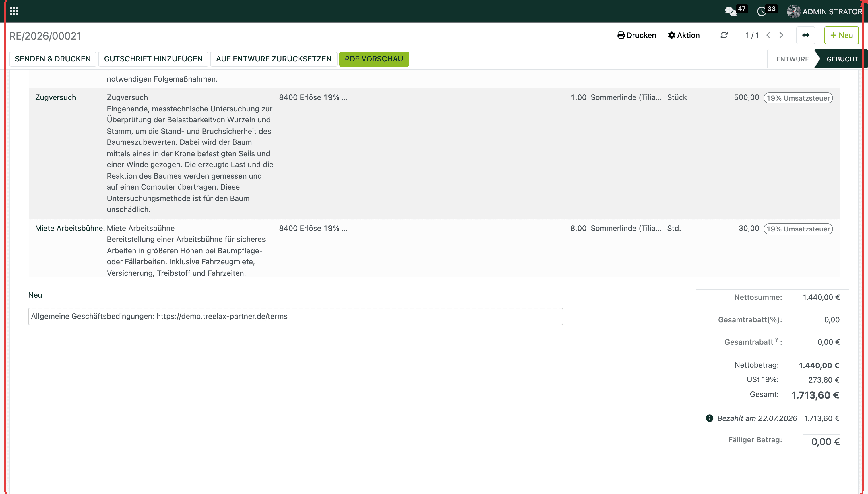Click 8400 Erlöse account in Miete Arbeitsbühne row
The height and width of the screenshot is (494, 868).
point(313,228)
